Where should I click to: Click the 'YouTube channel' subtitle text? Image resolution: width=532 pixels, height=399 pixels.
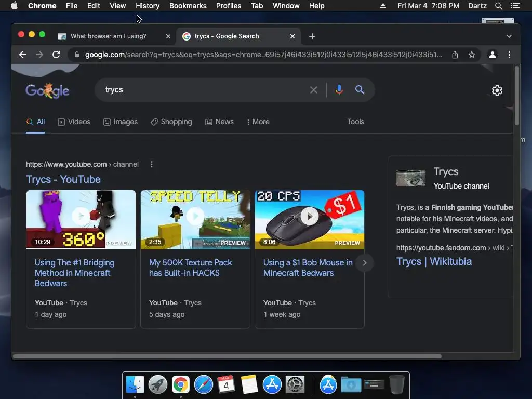point(461,187)
